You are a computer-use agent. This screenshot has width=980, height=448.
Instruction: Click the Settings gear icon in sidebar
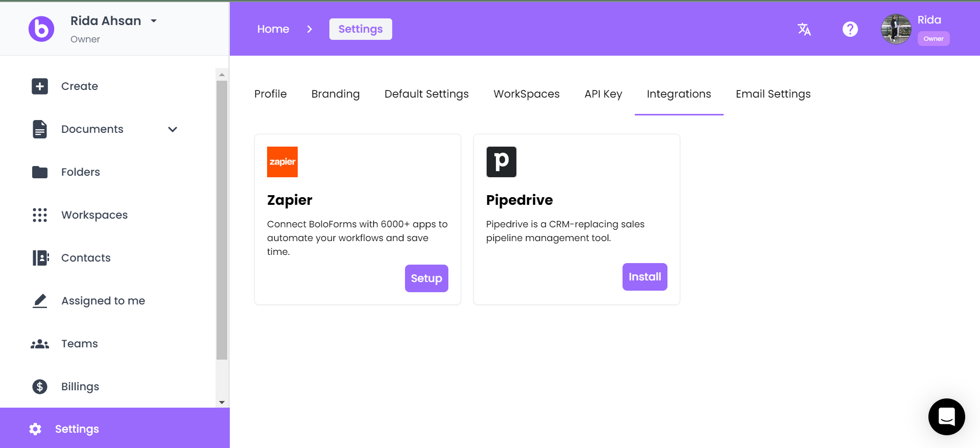[x=35, y=429]
